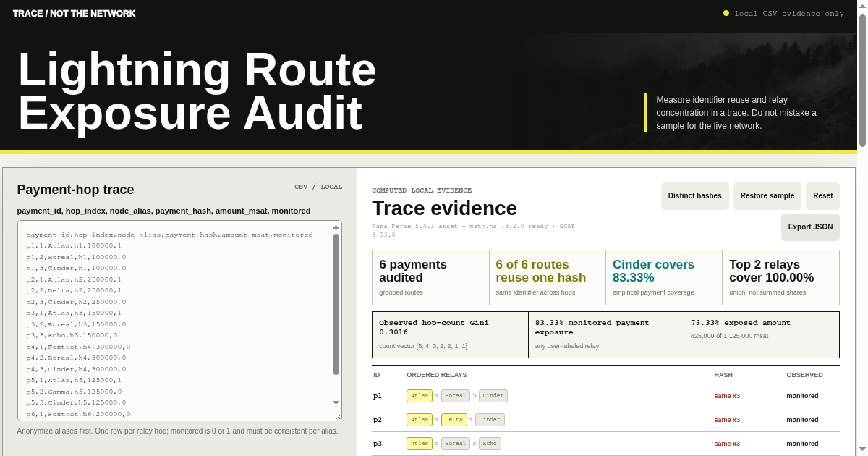Screen dimensions: 868x456
Task: Click the Reset button
Action: pos(822,196)
